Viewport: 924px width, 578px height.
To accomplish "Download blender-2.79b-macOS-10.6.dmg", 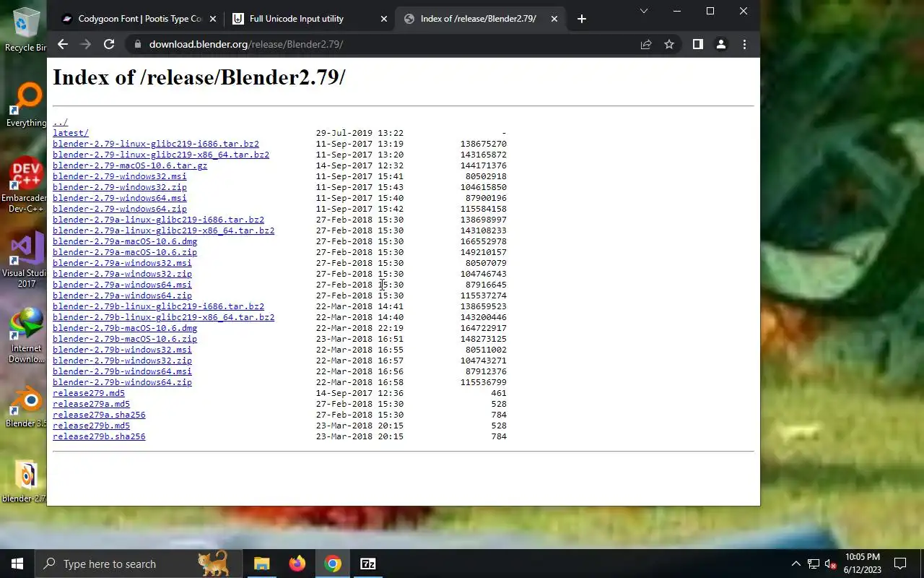I will tap(125, 328).
